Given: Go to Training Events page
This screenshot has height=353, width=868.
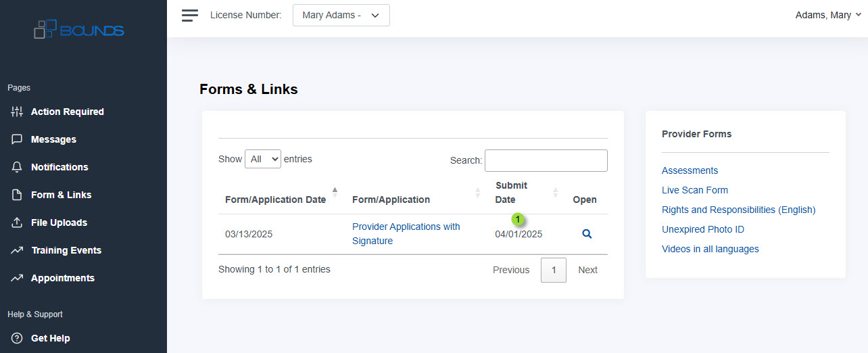Looking at the screenshot, I should pos(66,250).
